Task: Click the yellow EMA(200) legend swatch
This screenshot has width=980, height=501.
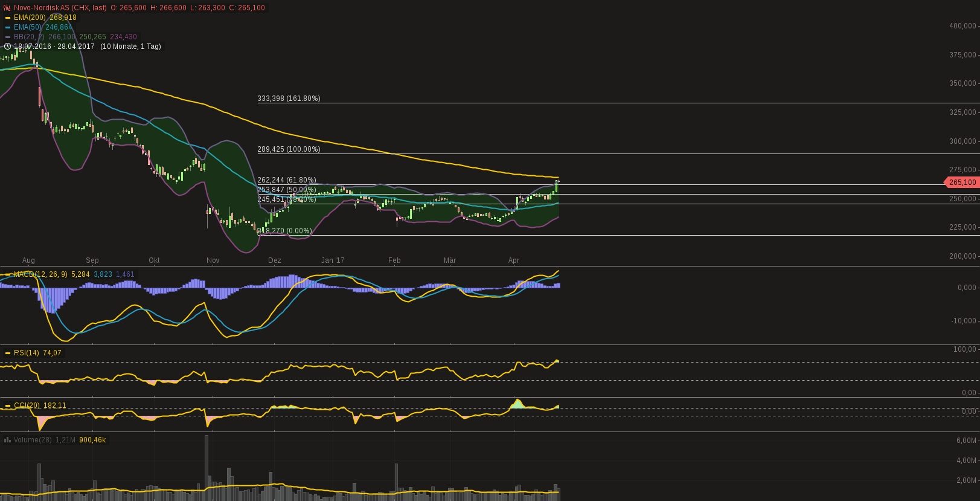Action: click(x=8, y=18)
